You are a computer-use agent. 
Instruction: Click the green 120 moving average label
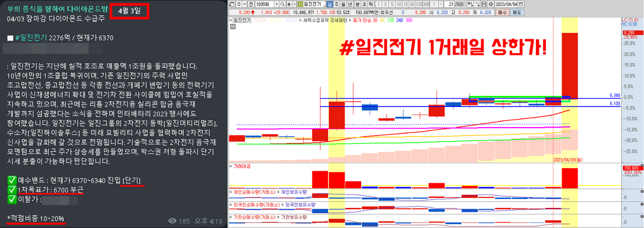coord(390,20)
